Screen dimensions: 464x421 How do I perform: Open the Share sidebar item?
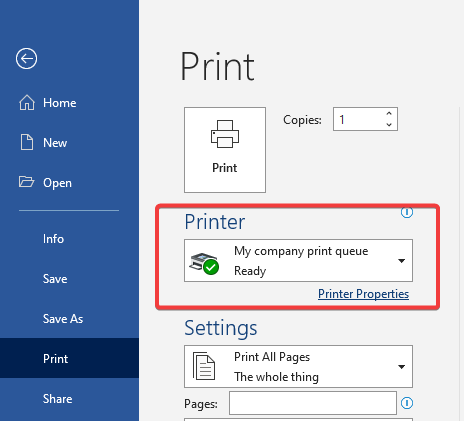click(57, 399)
